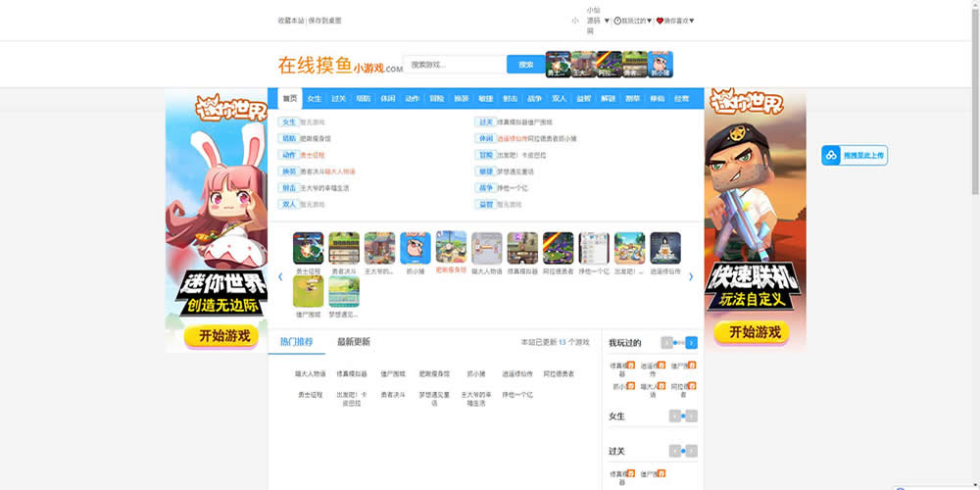Open the 勇者决斗 game icon in carousel
This screenshot has width=980, height=490.
(344, 248)
